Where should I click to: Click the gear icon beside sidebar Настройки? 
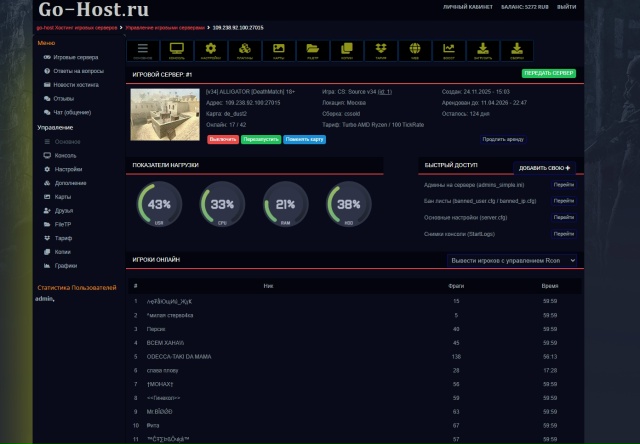pyautogui.click(x=47, y=169)
